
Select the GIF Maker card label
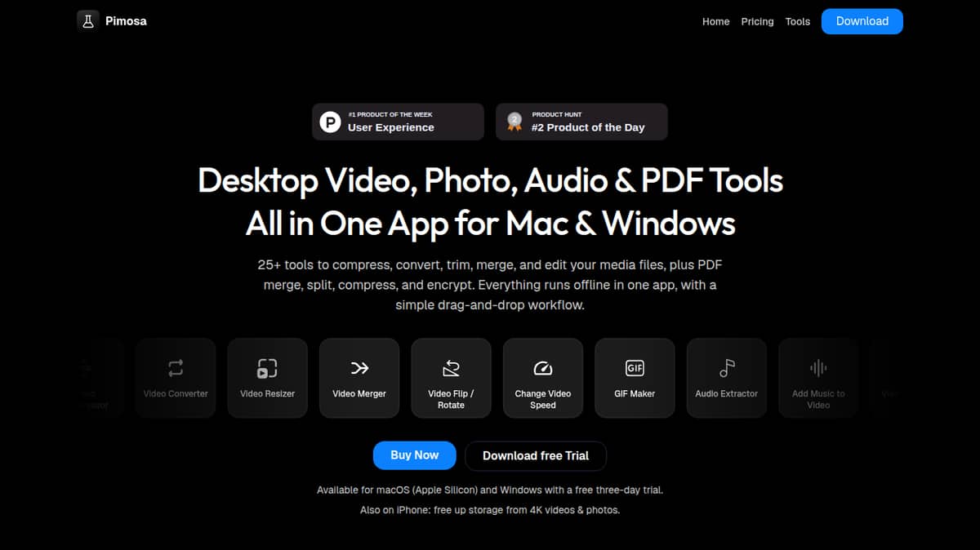point(635,393)
